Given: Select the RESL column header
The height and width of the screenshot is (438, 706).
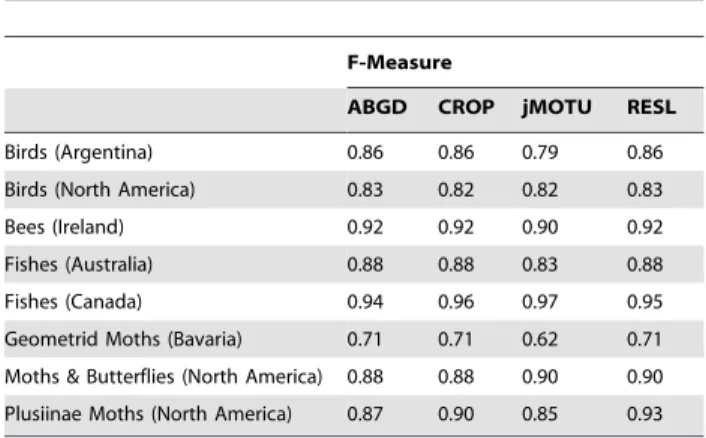Looking at the screenshot, I should [652, 107].
